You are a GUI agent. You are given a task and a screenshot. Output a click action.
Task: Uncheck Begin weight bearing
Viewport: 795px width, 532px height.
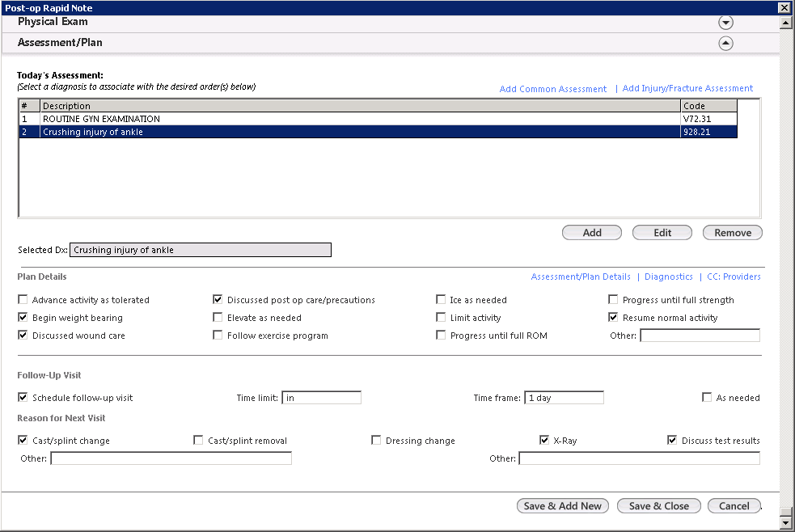(x=23, y=317)
